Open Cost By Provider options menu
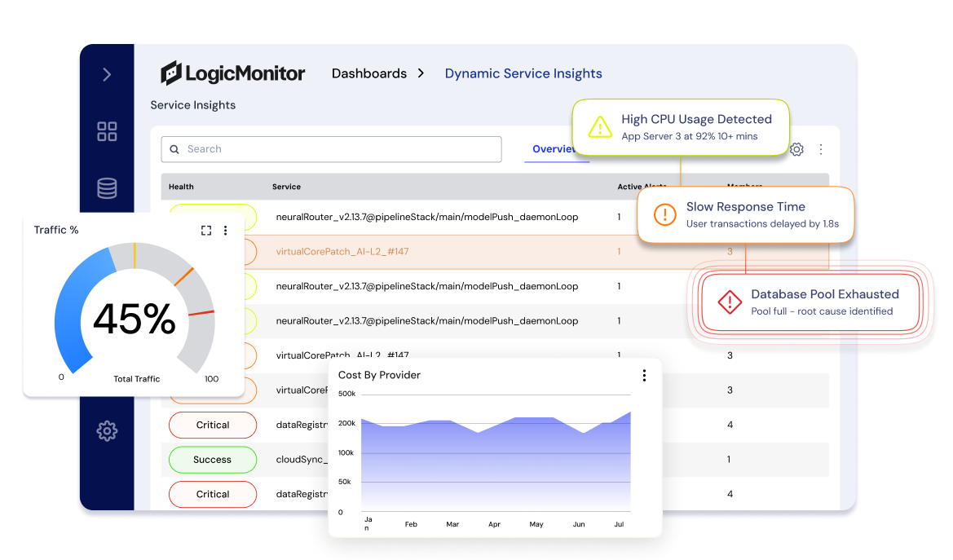This screenshot has height=560, width=953. click(x=644, y=376)
